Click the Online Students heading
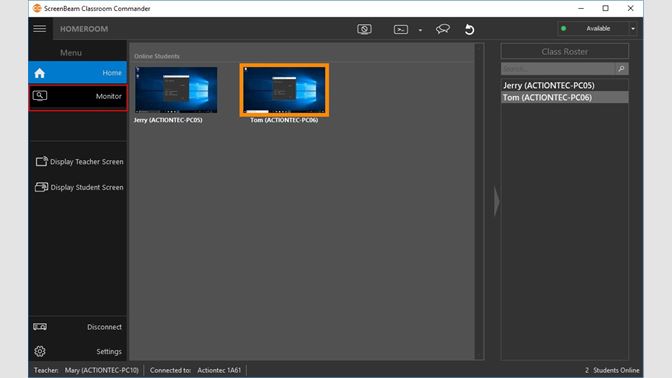The height and width of the screenshot is (378, 672). coord(157,56)
